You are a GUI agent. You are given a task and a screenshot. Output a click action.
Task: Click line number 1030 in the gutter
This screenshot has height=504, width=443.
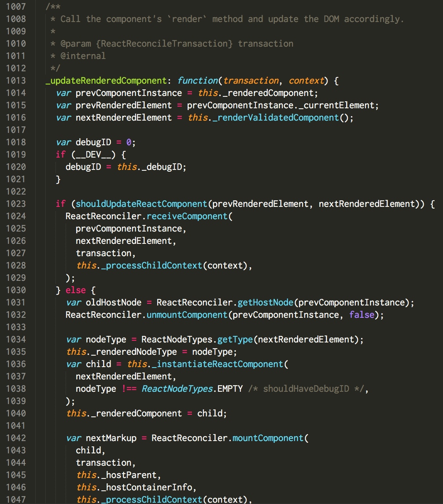(x=16, y=290)
